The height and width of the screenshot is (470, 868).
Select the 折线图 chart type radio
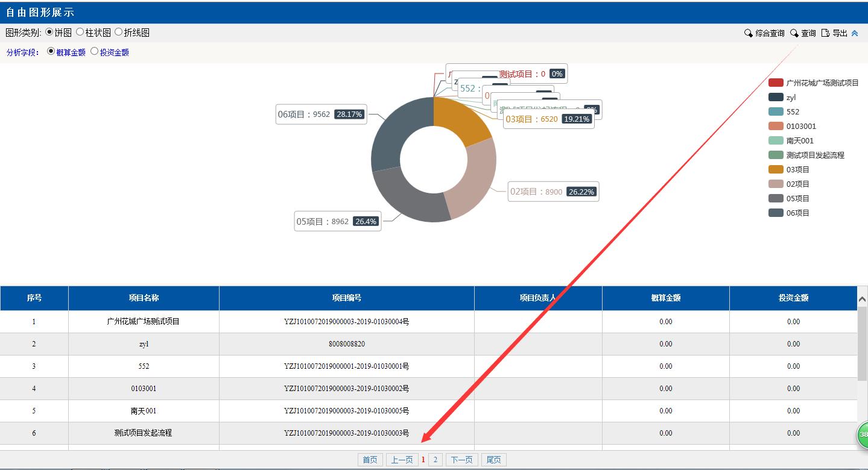[118, 32]
